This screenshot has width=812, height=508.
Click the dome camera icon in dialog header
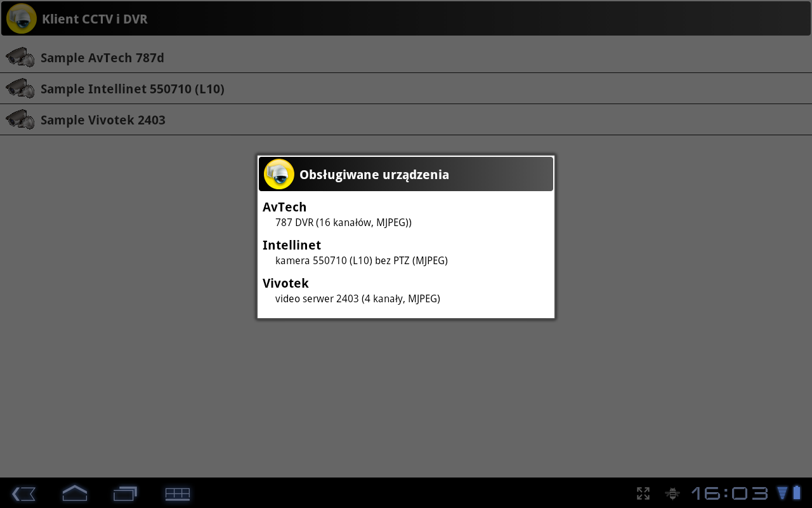pyautogui.click(x=279, y=174)
